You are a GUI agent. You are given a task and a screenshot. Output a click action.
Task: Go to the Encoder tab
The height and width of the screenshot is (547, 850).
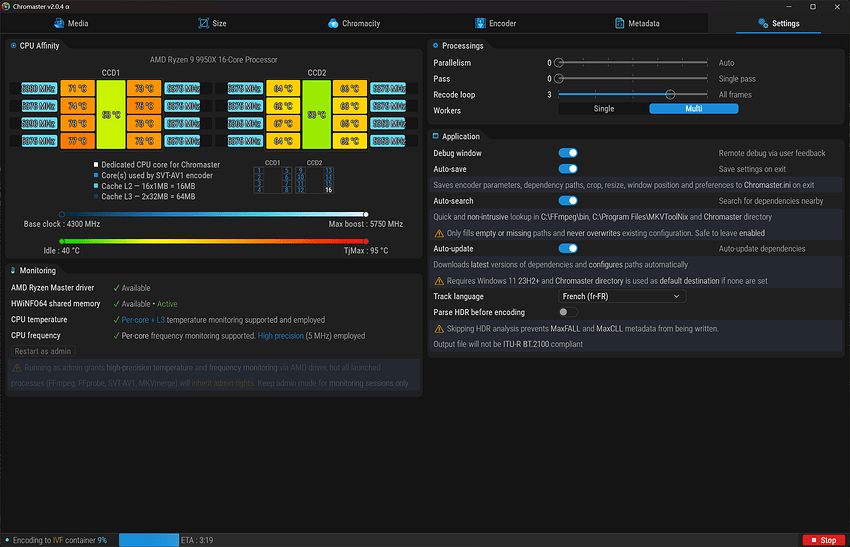[495, 23]
